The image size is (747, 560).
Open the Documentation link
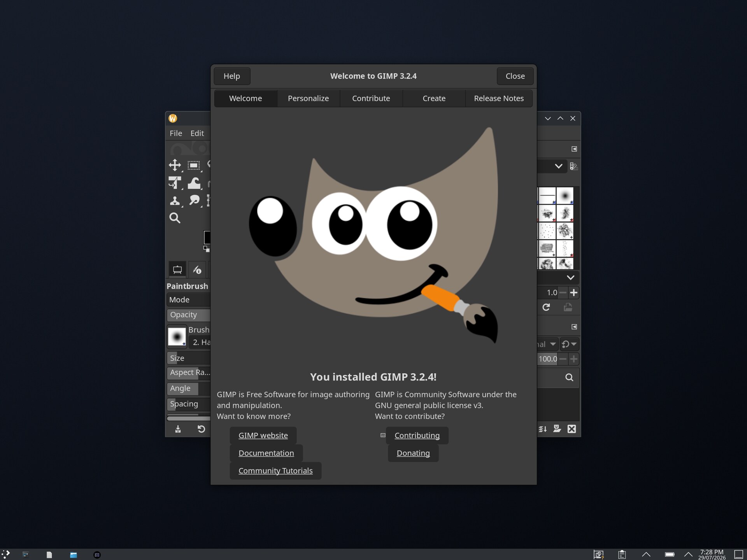[266, 453]
